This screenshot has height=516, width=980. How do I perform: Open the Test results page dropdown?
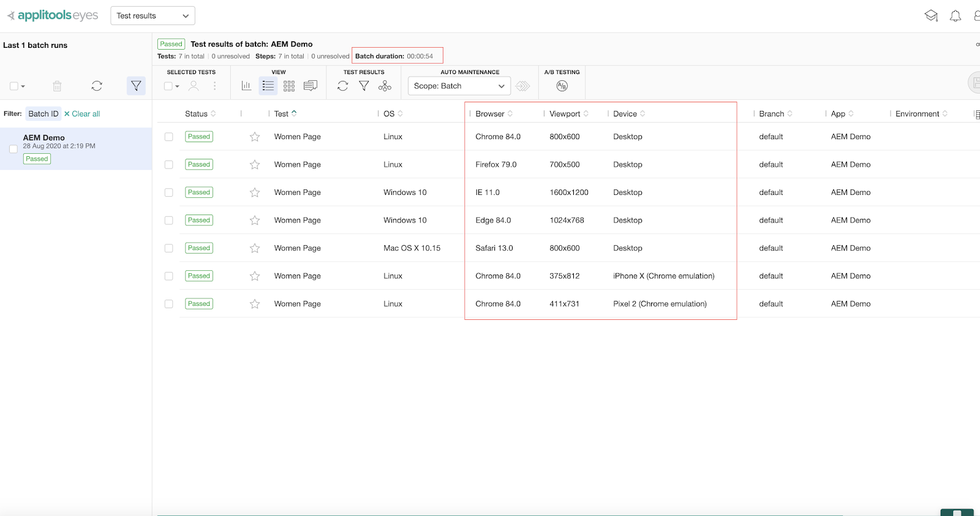(153, 16)
